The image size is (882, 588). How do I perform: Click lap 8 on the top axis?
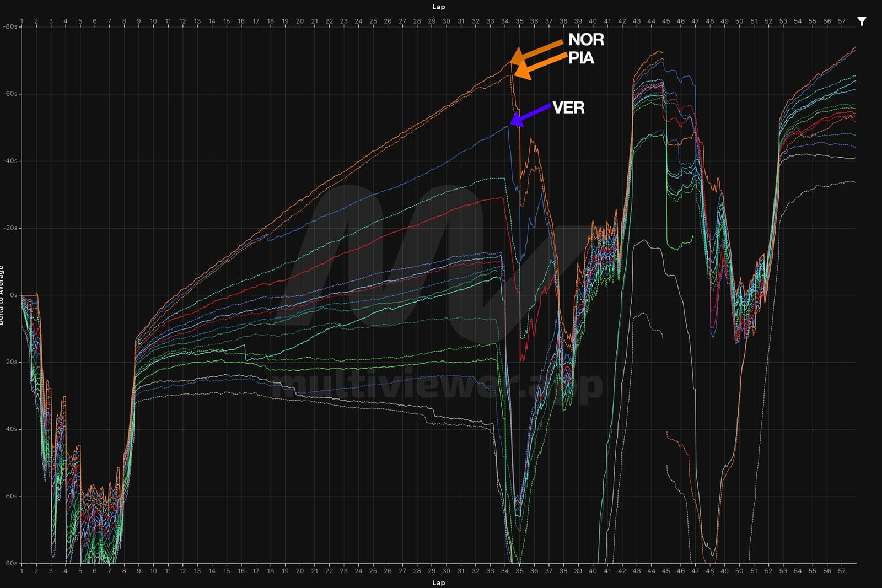click(x=124, y=21)
